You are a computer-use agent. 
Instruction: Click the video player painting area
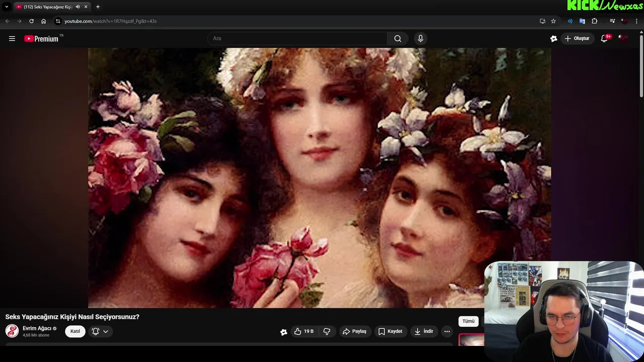coord(319,178)
